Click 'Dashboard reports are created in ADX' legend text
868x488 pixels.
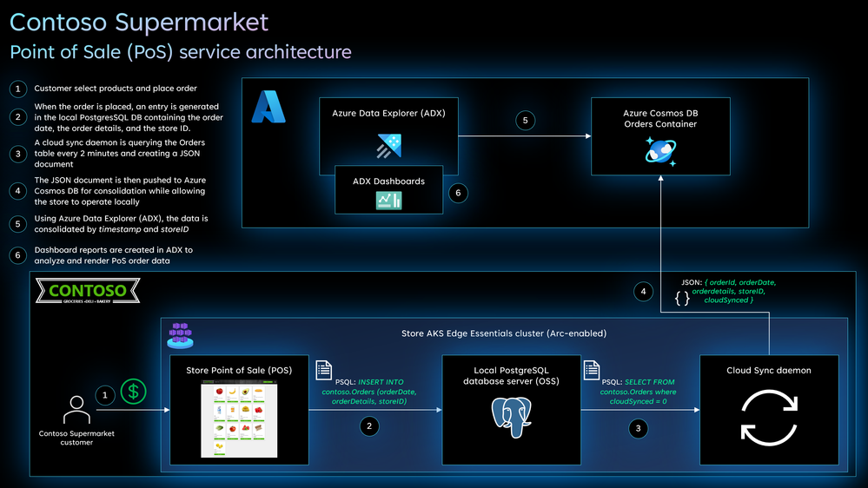114,255
